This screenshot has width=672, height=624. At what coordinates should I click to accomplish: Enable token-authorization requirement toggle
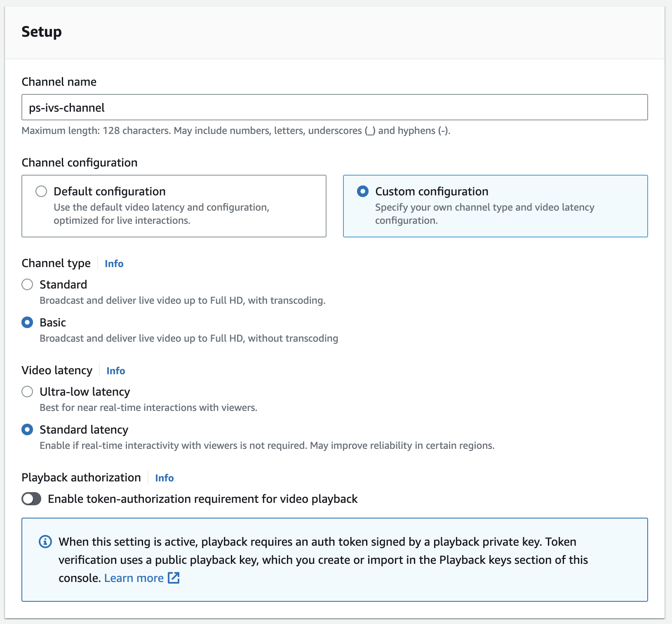31,499
